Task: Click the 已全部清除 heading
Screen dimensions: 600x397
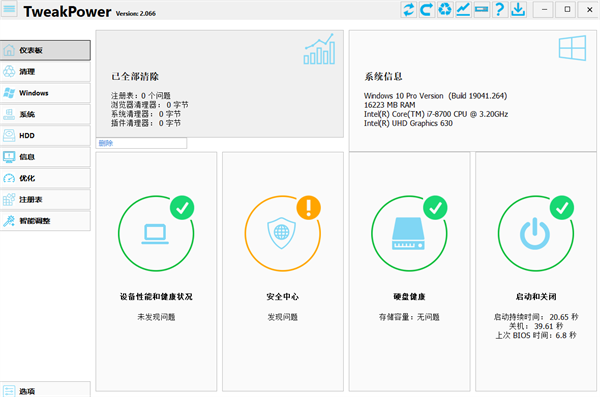Action: [135, 77]
